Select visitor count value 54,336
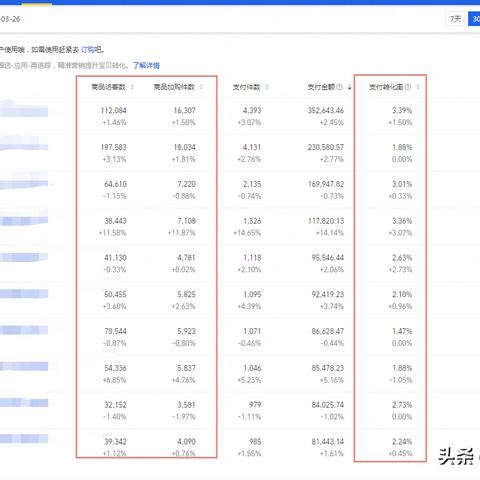Screen dimensions: 480x480 pyautogui.click(x=115, y=368)
